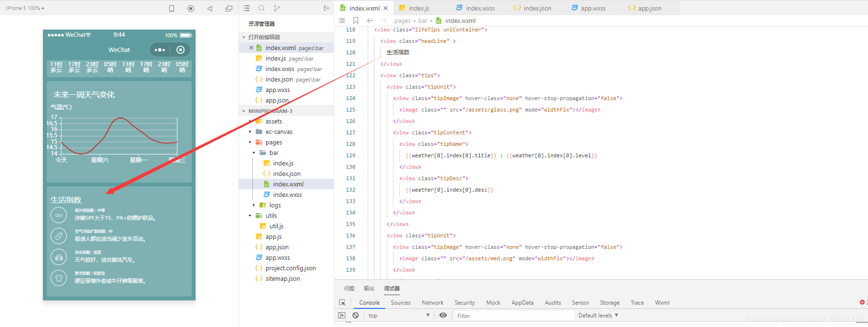Screen dimensions: 868x327
Task: Open the search icon in the explorer panel
Action: coord(262,8)
